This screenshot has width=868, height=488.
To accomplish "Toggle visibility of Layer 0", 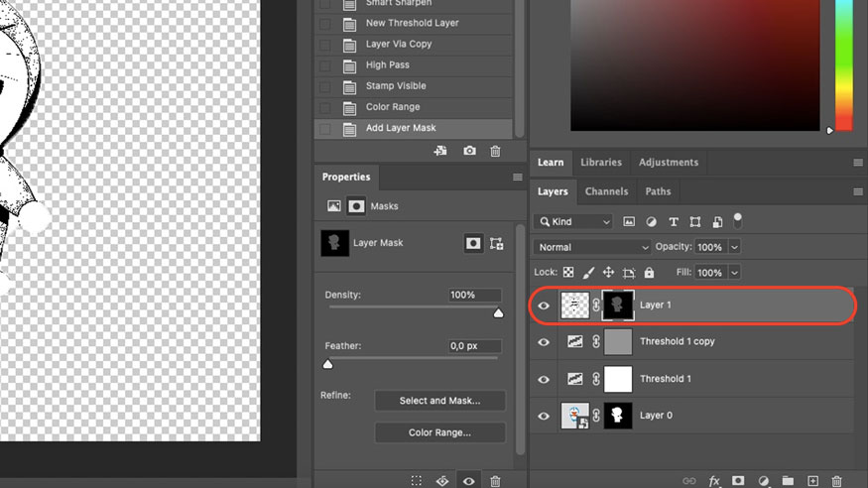I will 544,416.
